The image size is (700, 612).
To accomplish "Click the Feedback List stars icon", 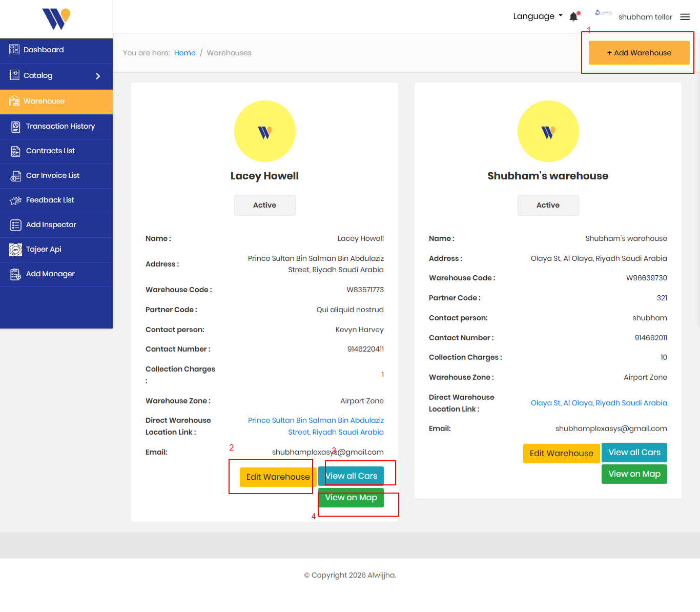I will [15, 200].
